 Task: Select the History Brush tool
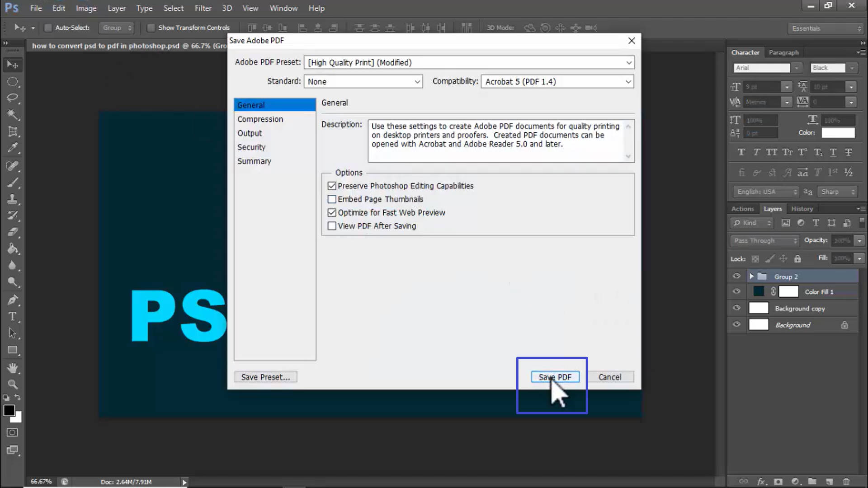[13, 216]
